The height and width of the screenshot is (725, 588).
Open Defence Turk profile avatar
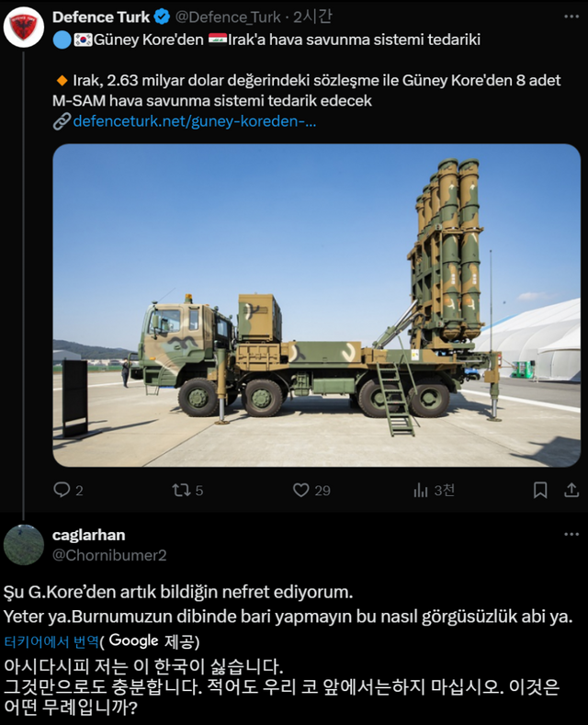pos(23,28)
